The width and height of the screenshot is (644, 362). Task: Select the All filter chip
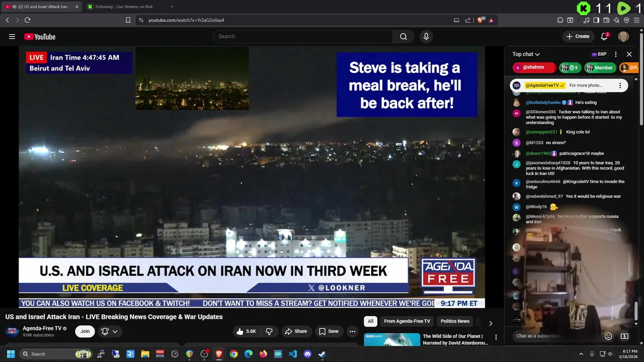click(x=371, y=321)
